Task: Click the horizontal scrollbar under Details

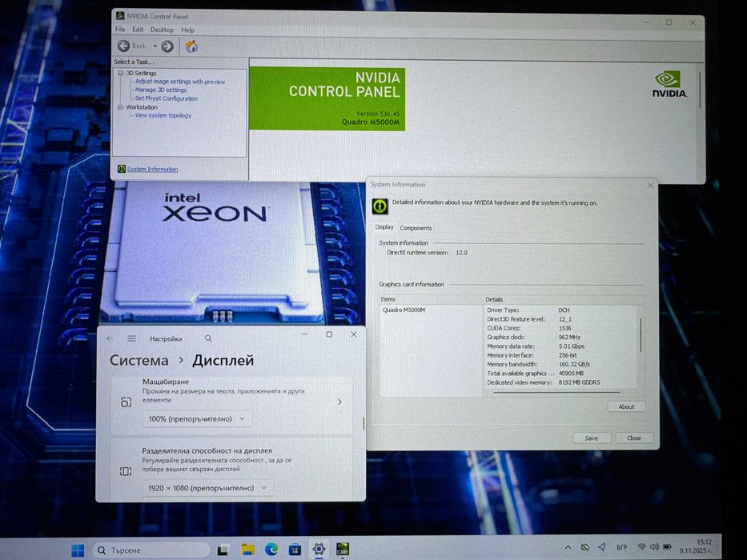Action: (556, 392)
